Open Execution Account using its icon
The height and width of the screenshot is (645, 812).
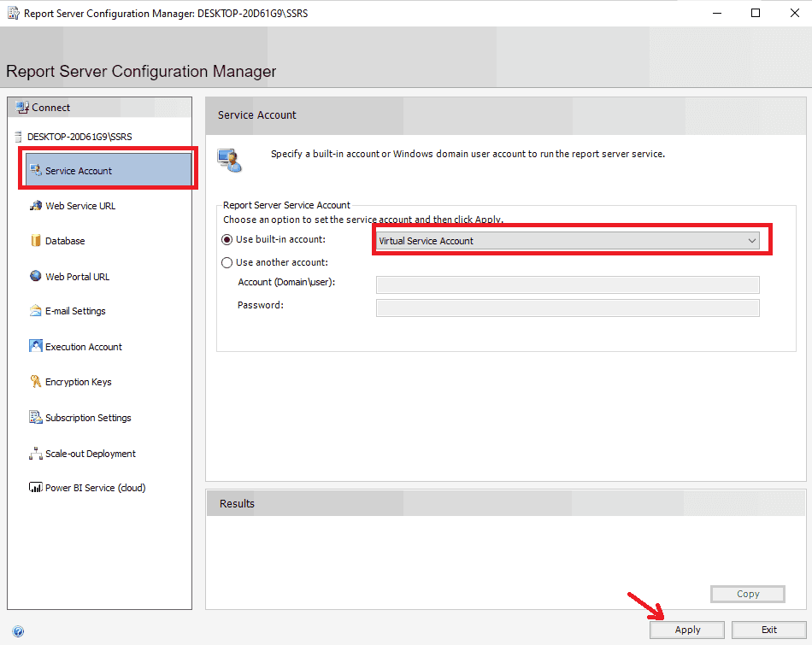click(36, 347)
